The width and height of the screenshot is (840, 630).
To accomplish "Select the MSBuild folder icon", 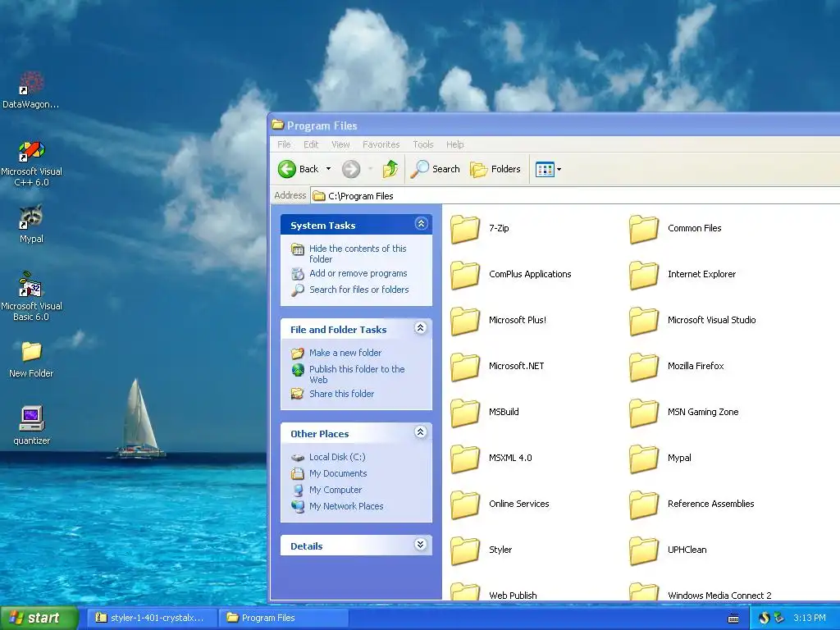I will coord(465,413).
